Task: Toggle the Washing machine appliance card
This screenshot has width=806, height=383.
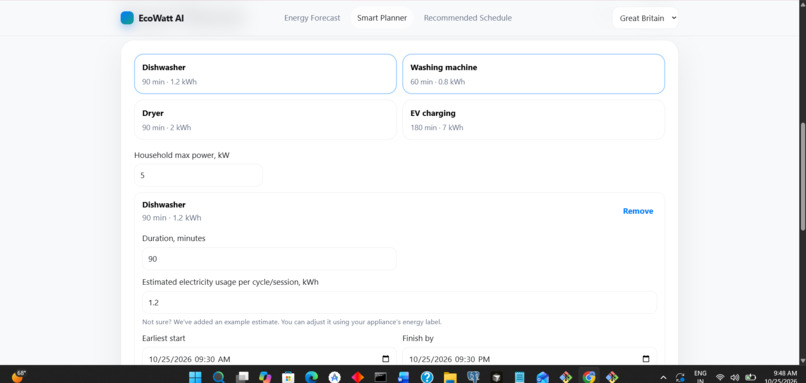Action: coord(534,74)
